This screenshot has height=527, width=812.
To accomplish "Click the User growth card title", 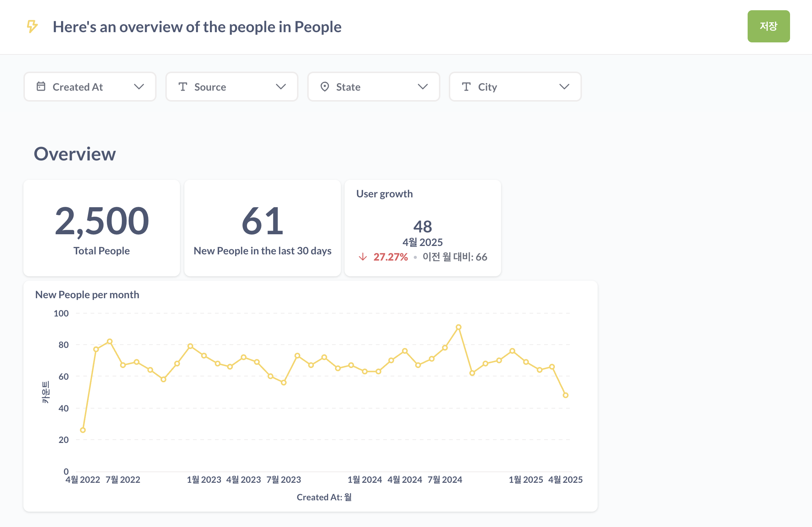I will [x=384, y=194].
